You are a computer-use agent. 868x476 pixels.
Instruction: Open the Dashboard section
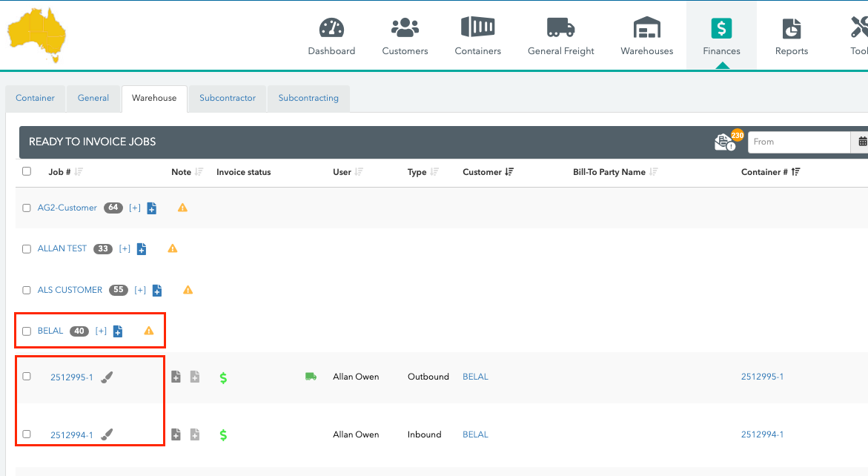(x=331, y=36)
